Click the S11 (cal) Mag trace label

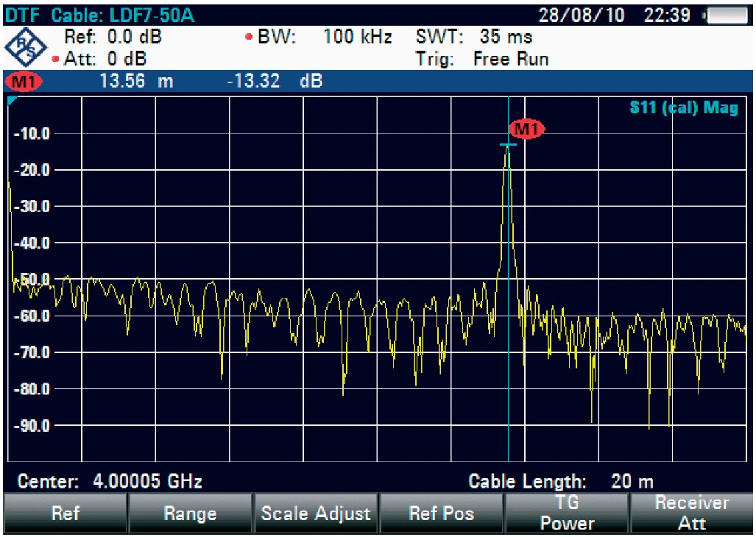683,108
